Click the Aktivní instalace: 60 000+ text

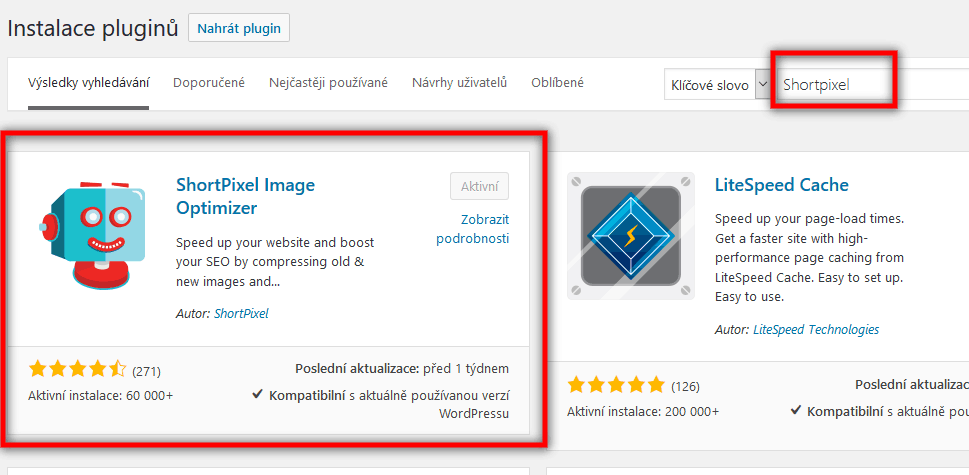pyautogui.click(x=101, y=395)
